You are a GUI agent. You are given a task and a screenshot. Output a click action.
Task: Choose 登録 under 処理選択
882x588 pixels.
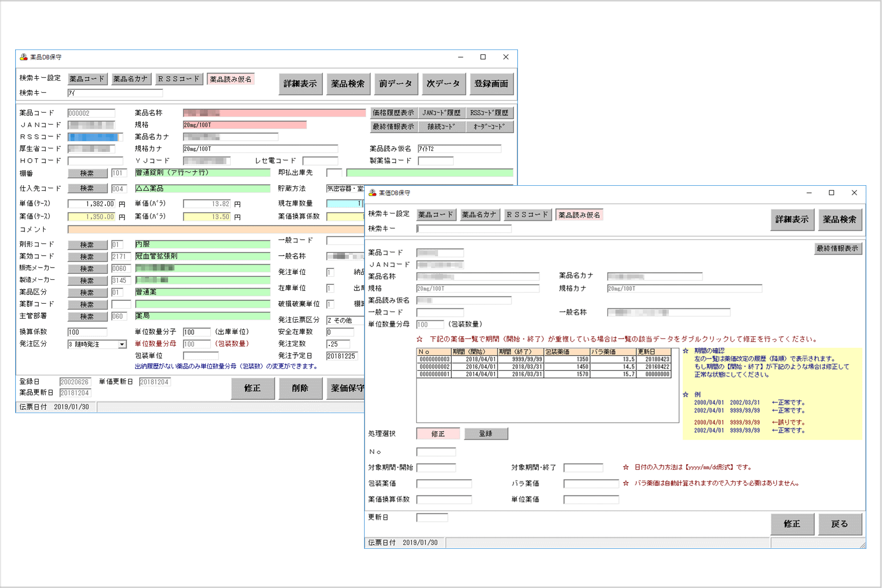point(486,434)
